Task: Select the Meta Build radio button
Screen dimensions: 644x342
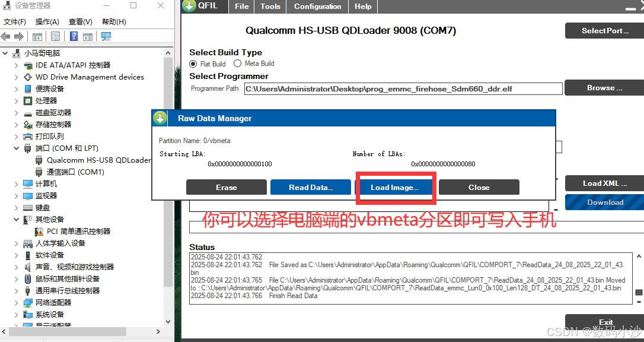Action: [x=237, y=64]
